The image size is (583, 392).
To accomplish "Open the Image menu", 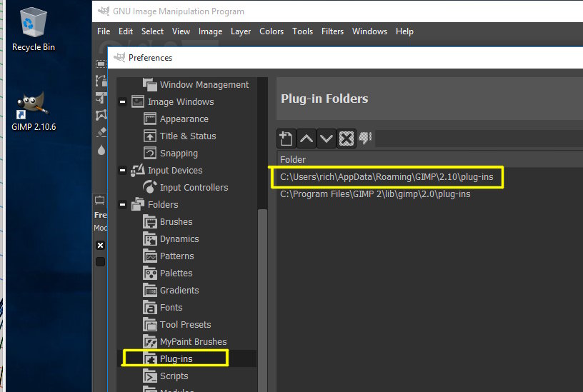I will coord(210,31).
